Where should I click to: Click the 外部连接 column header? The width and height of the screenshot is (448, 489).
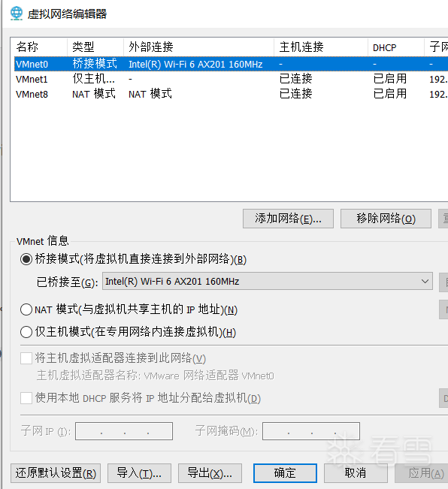pos(198,47)
